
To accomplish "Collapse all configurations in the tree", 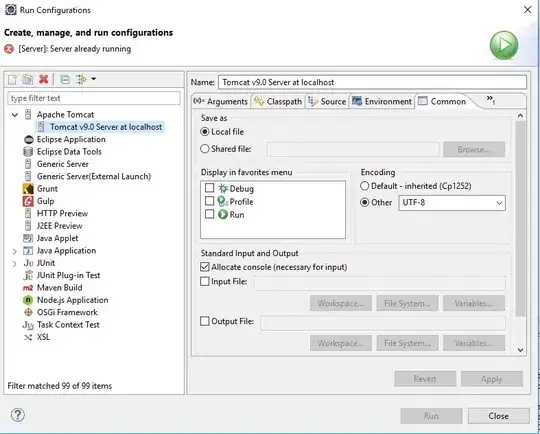I will (x=65, y=80).
